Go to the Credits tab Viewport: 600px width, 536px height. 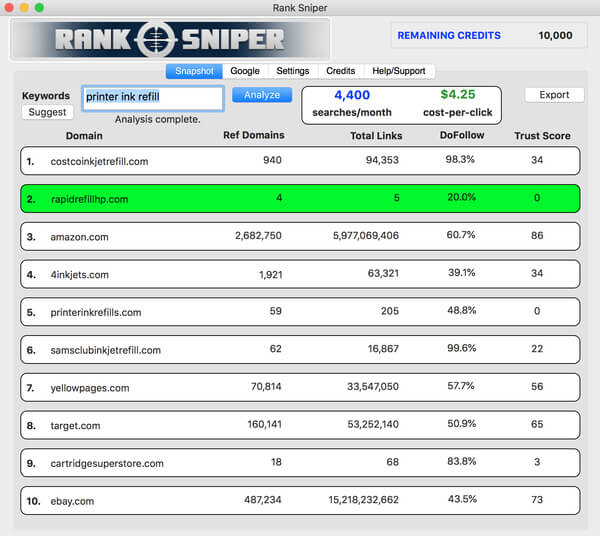pos(341,71)
